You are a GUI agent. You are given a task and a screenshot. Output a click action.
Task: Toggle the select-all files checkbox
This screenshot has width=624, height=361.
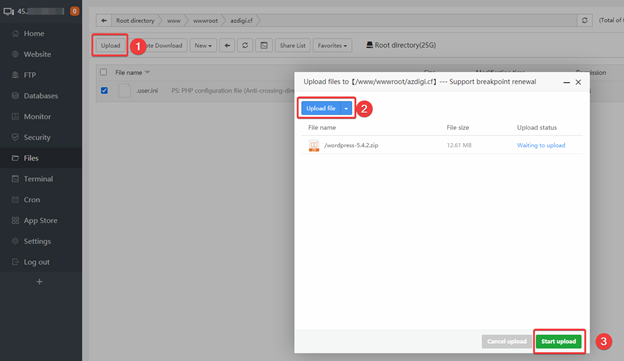pyautogui.click(x=103, y=72)
